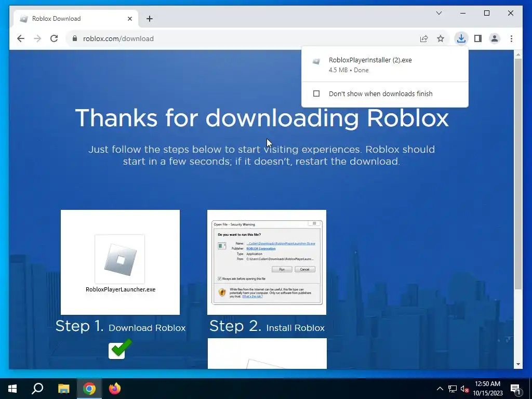The image size is (532, 399).
Task: Open File Explorer from the taskbar
Action: [63, 389]
